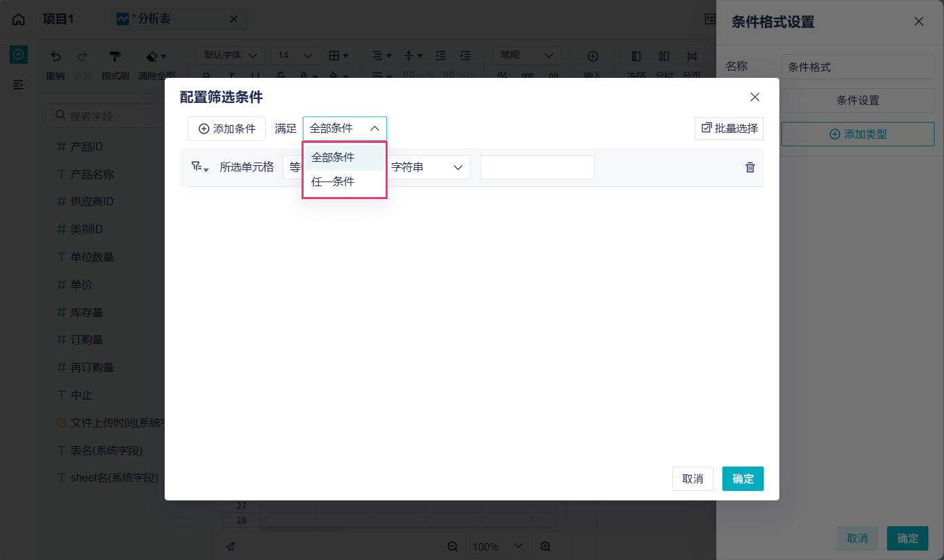
Task: Click the 名称 input with 条件格式
Action: pyautogui.click(x=858, y=67)
